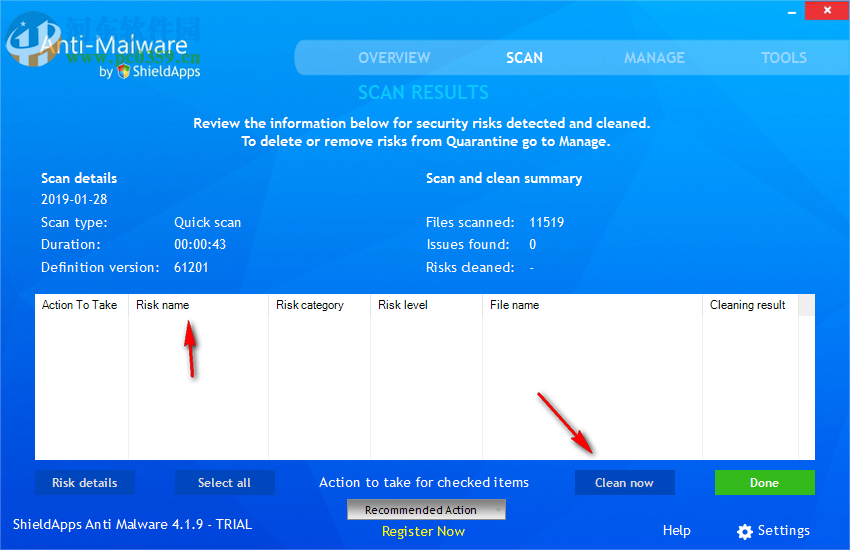Click the scan date 2019-01-28
Image resolution: width=850 pixels, height=550 pixels.
pos(74,199)
